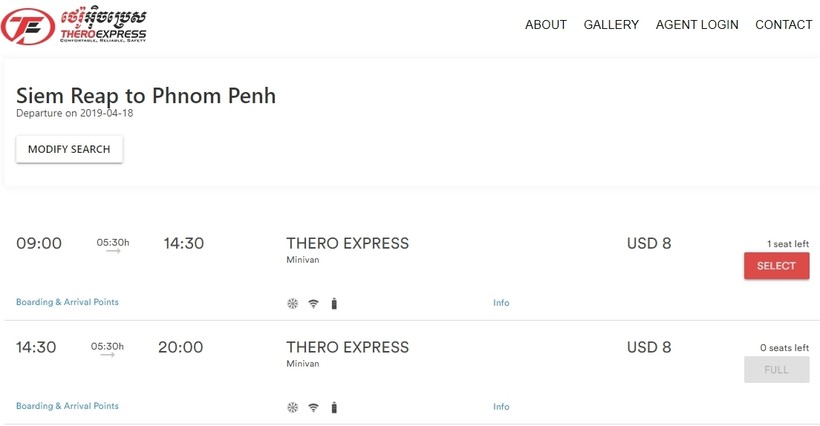Image resolution: width=820 pixels, height=426 pixels.
Task: Select the 09:00 departure trip
Action: point(777,266)
